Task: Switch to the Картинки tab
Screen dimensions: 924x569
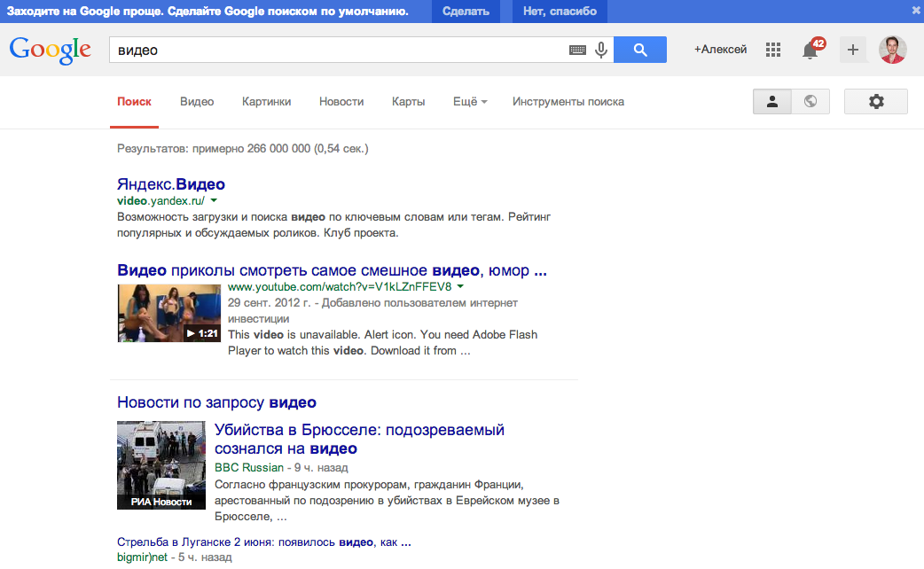Action: (x=266, y=101)
